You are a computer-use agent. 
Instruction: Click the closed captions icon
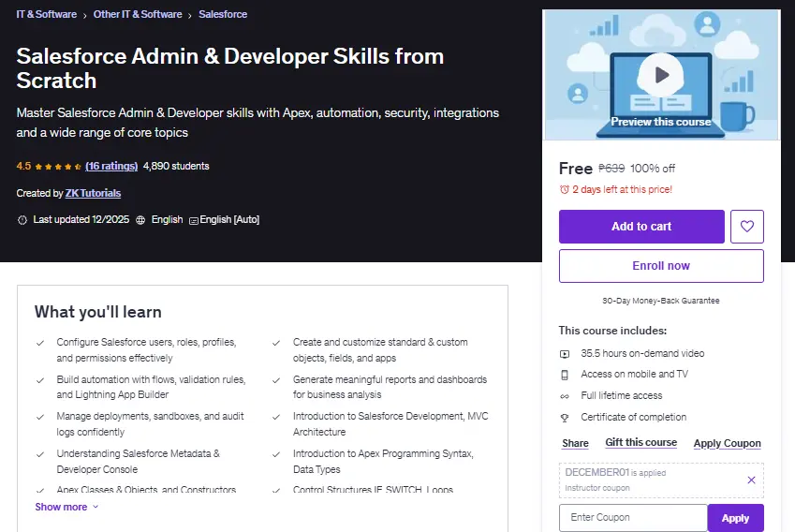[x=193, y=221]
